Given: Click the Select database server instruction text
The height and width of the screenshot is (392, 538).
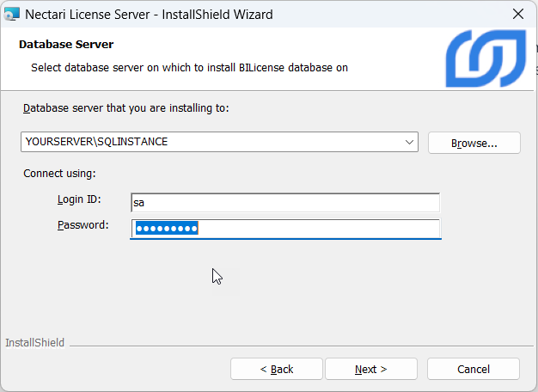Looking at the screenshot, I should point(189,67).
